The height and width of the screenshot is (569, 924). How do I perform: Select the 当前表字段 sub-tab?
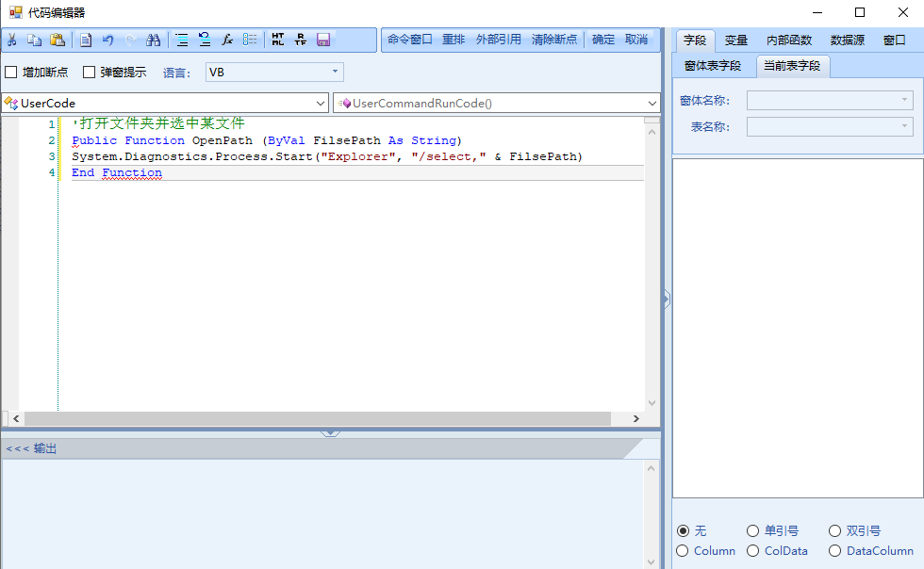pyautogui.click(x=792, y=66)
